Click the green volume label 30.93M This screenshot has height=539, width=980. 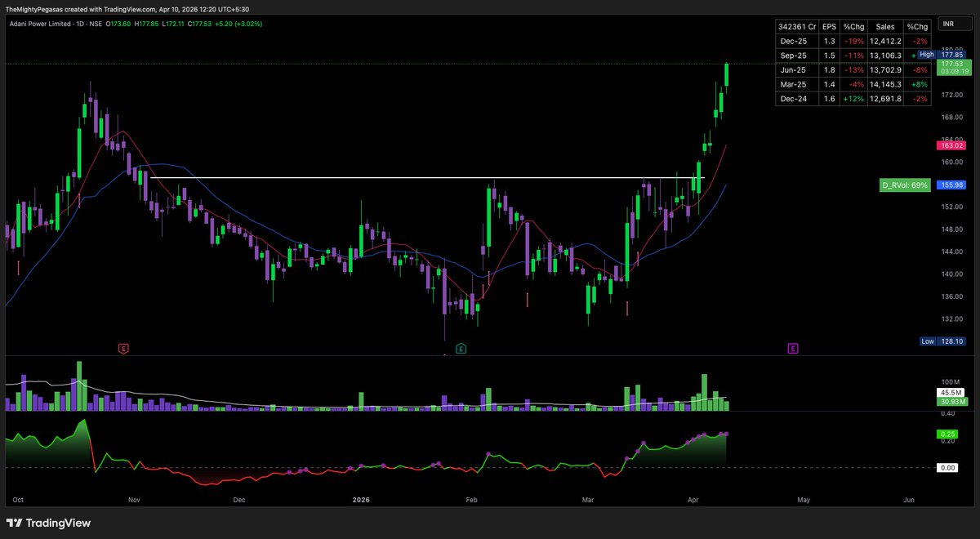[952, 401]
